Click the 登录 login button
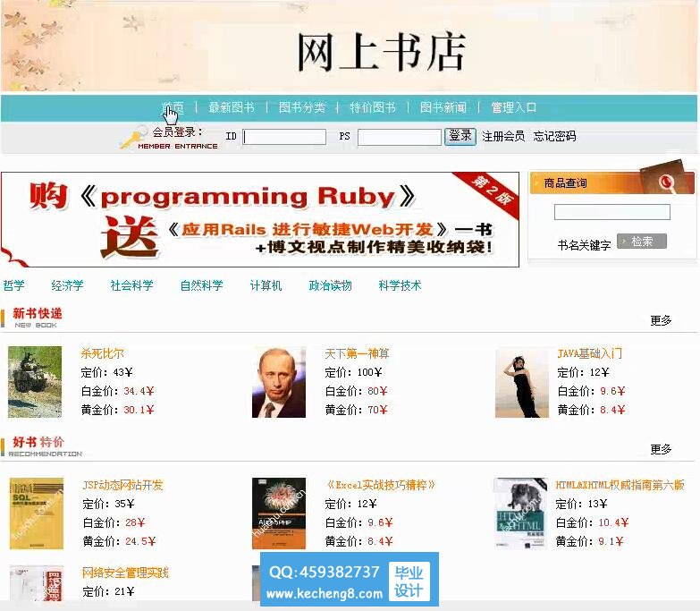The width and height of the screenshot is (700, 611). pyautogui.click(x=460, y=136)
